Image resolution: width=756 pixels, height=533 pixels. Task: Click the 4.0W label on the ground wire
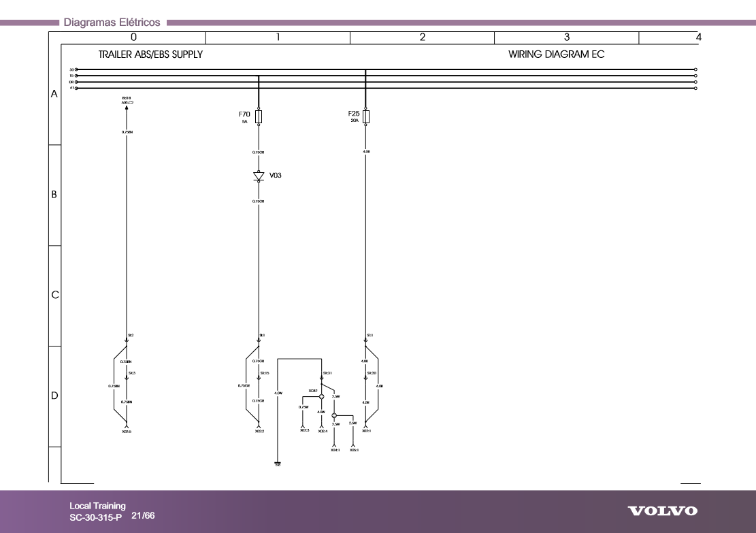[x=278, y=393]
